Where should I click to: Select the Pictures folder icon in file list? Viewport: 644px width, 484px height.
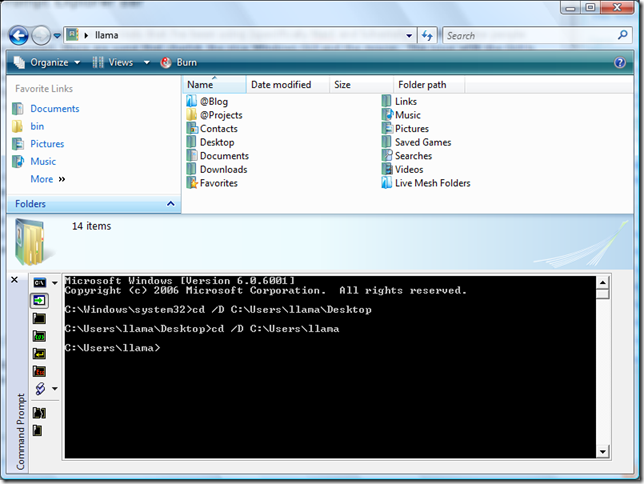(x=386, y=128)
